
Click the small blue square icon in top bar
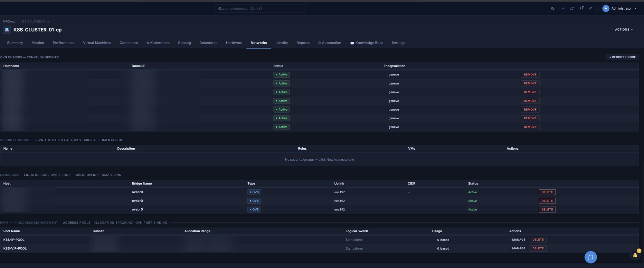(x=563, y=9)
